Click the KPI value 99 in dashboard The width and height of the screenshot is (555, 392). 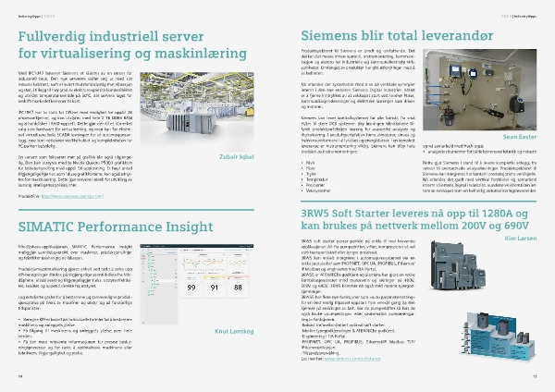[191, 288]
